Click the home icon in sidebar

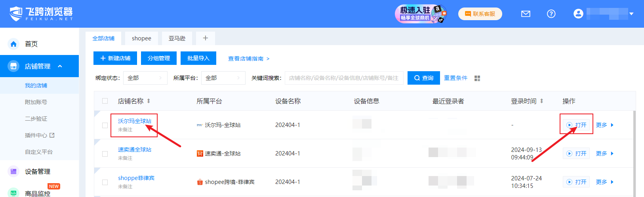coord(13,44)
